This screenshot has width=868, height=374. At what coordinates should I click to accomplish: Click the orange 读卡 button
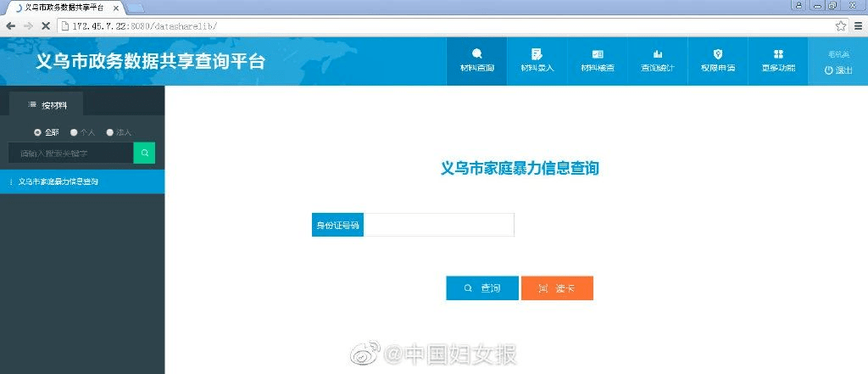tap(557, 288)
